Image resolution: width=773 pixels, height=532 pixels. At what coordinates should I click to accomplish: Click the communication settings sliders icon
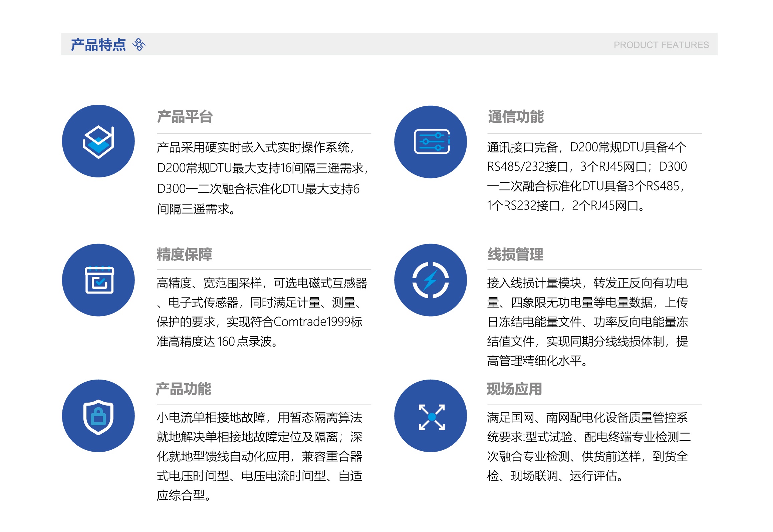click(x=431, y=142)
